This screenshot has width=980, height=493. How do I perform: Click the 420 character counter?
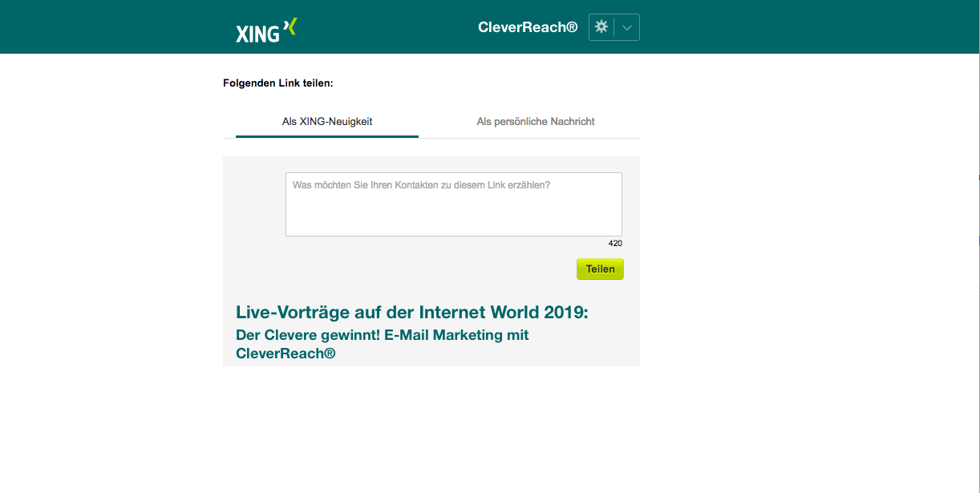[615, 243]
